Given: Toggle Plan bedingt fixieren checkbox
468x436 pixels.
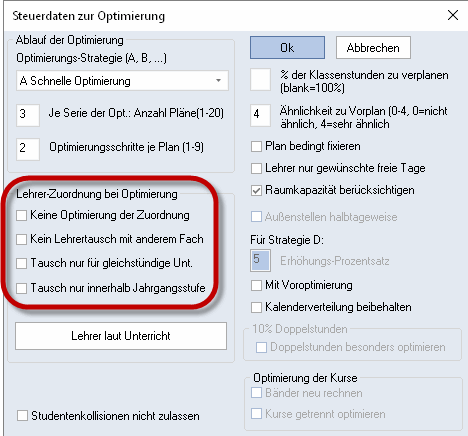Looking at the screenshot, I should (x=256, y=146).
